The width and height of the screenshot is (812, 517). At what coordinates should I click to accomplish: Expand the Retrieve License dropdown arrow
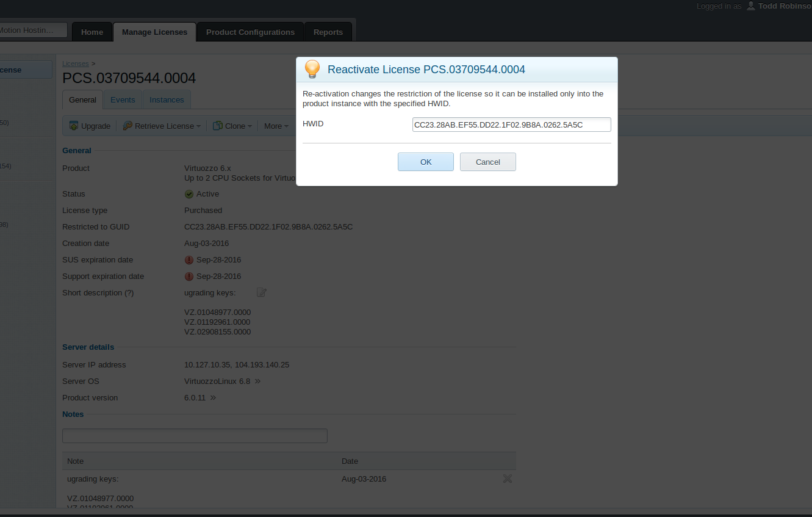[199, 126]
